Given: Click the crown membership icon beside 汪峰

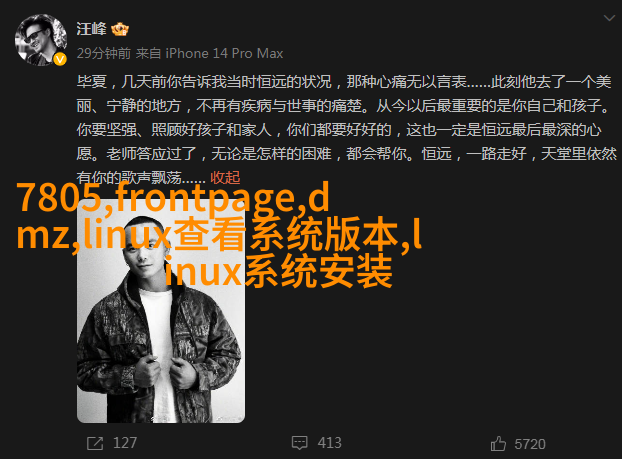Looking at the screenshot, I should coord(120,29).
